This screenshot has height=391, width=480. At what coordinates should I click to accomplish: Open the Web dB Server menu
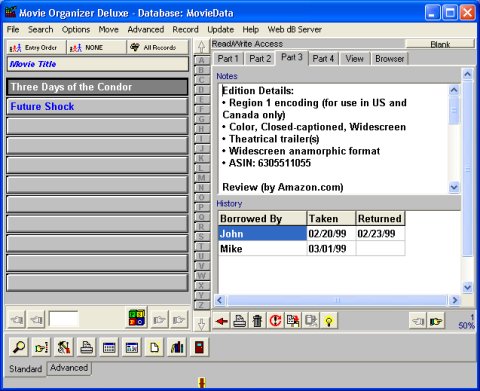pyautogui.click(x=295, y=29)
